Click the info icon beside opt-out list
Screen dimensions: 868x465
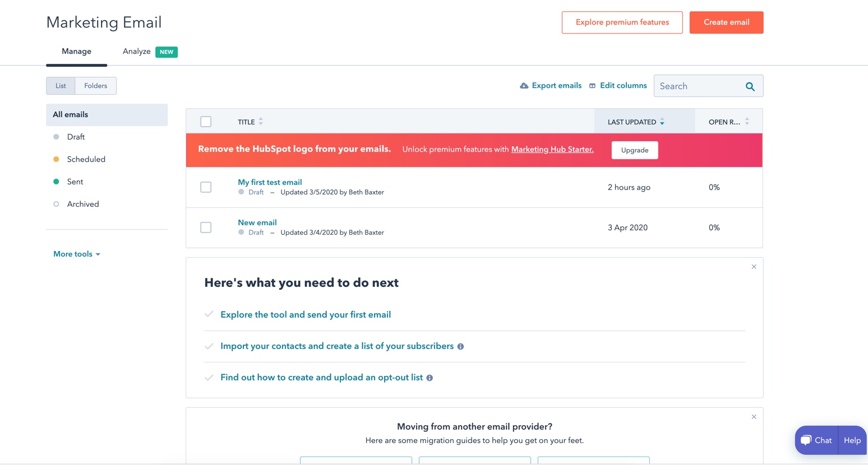(430, 378)
